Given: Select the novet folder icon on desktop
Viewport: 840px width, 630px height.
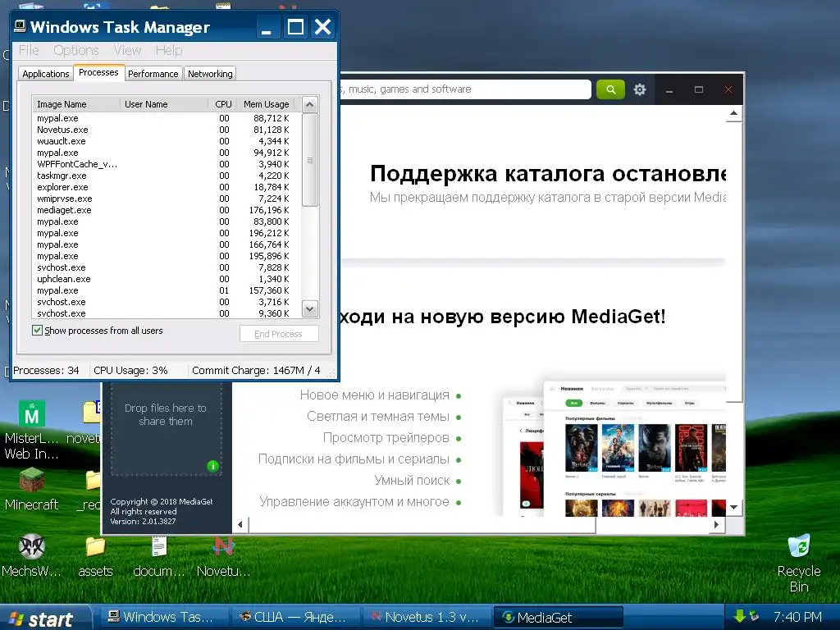Looking at the screenshot, I should [85, 424].
